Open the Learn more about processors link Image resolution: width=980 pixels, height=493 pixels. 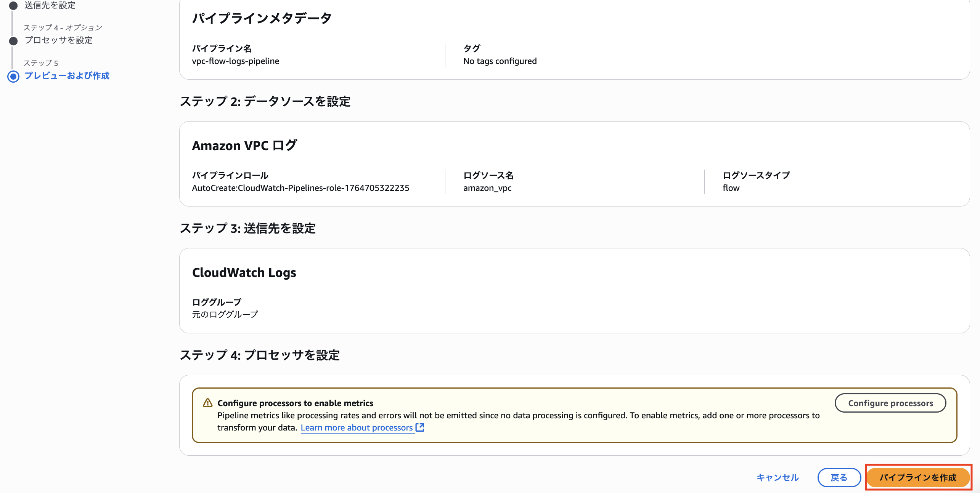pos(357,427)
